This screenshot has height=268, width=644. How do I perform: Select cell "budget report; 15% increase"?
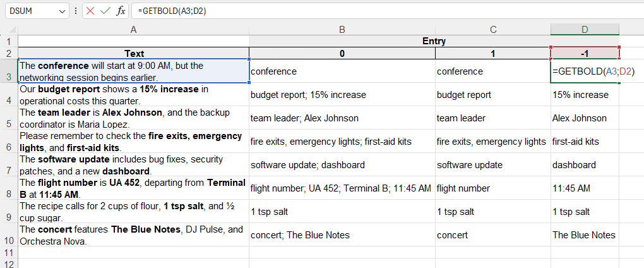342,95
